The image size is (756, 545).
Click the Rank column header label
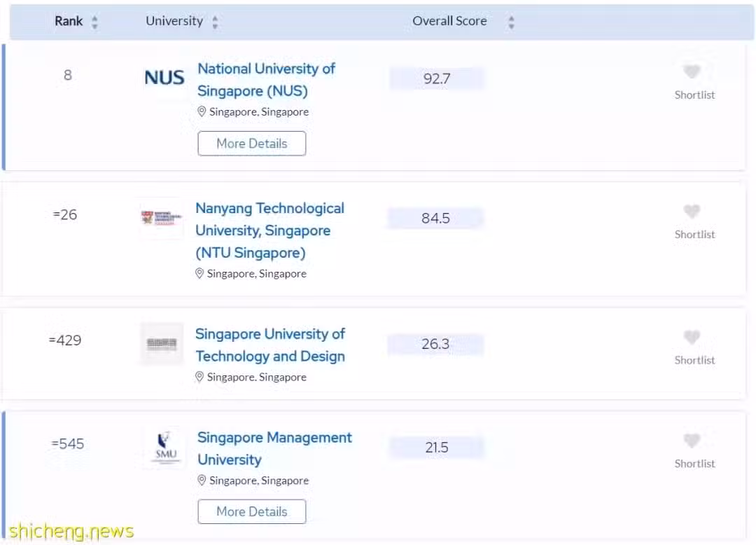[69, 21]
